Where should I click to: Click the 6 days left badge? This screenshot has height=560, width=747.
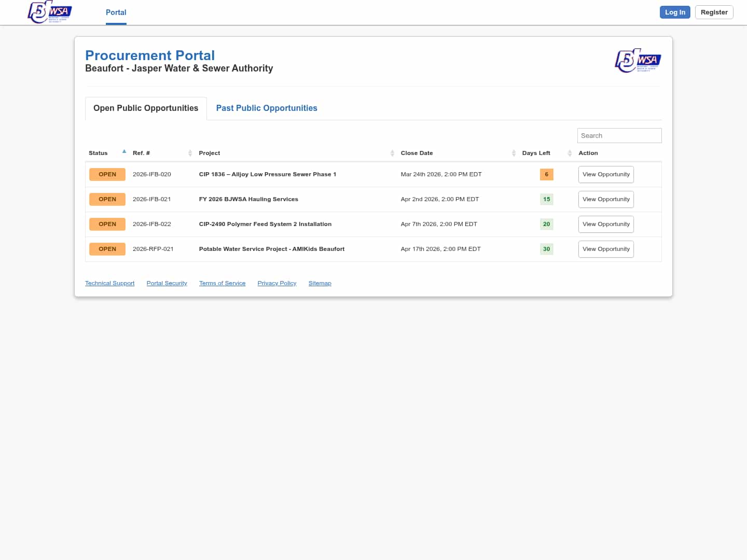546,175
